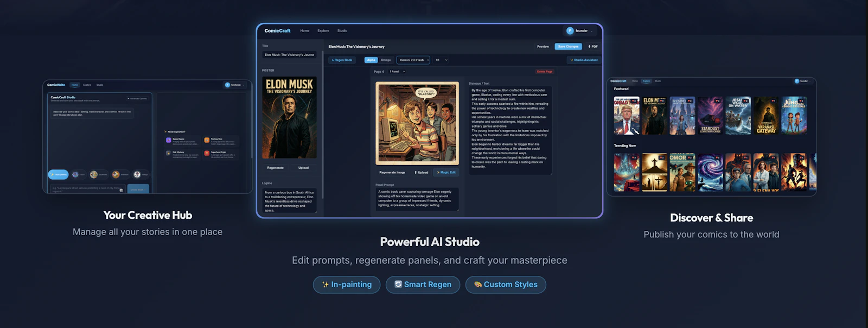Click the techaran user avatar
Image resolution: width=868 pixels, height=328 pixels.
227,85
